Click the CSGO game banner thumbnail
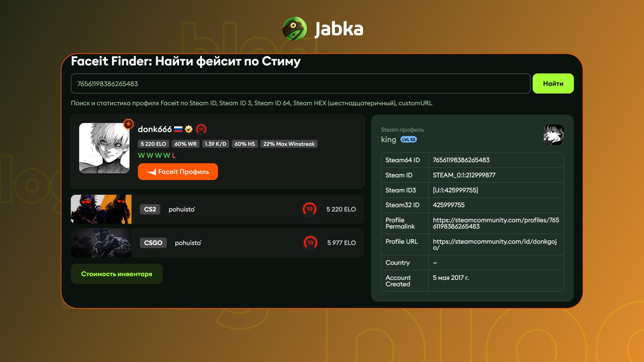644x362 pixels. click(101, 243)
